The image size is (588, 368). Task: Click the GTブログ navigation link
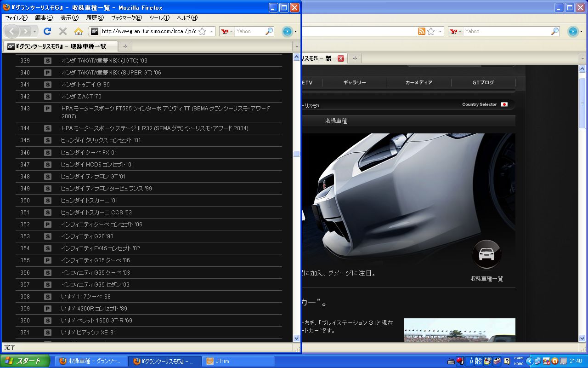pos(483,82)
